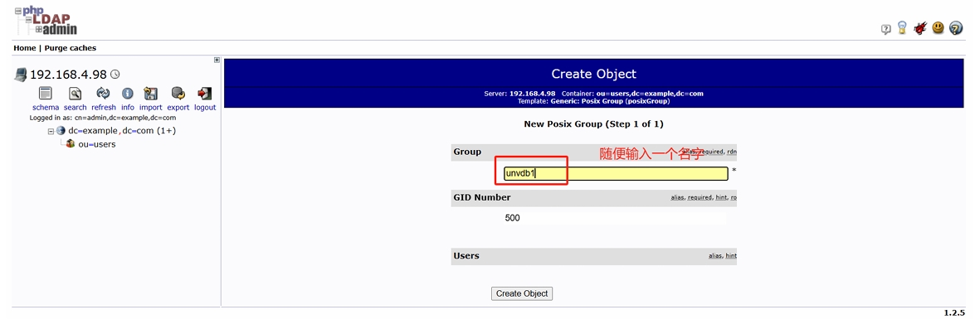Go to the Home menu link
The width and height of the screenshot is (980, 324).
pyautogui.click(x=24, y=48)
